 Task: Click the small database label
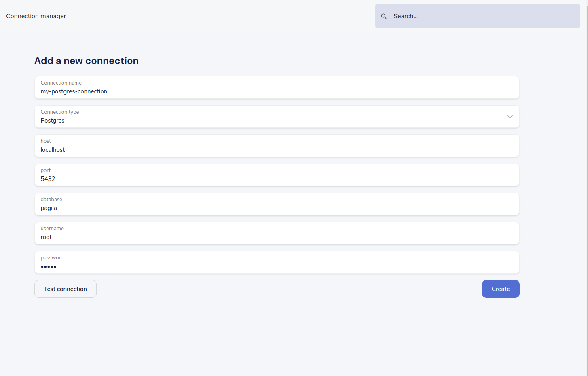51,200
